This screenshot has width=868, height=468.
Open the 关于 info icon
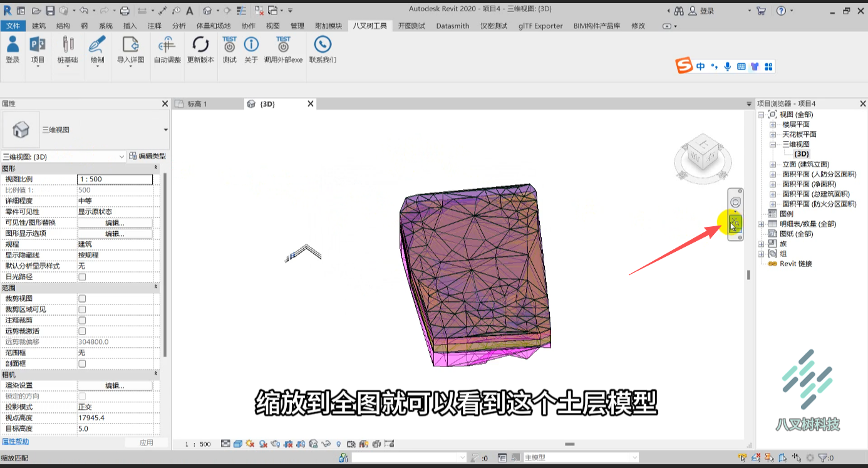coord(251,44)
